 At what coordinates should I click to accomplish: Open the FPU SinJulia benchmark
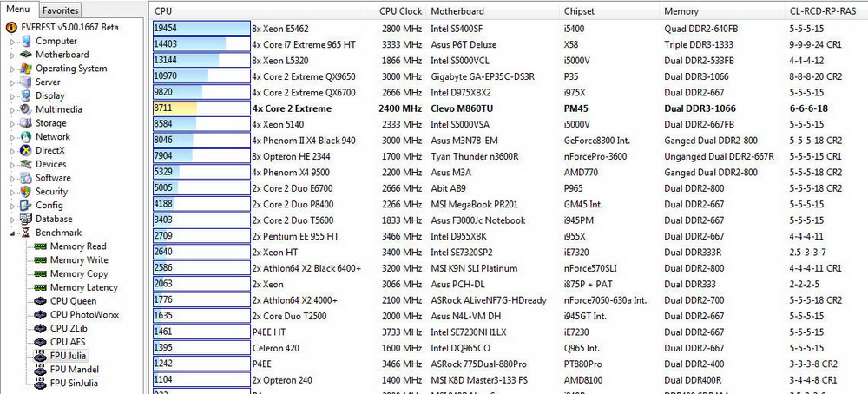pos(75,383)
